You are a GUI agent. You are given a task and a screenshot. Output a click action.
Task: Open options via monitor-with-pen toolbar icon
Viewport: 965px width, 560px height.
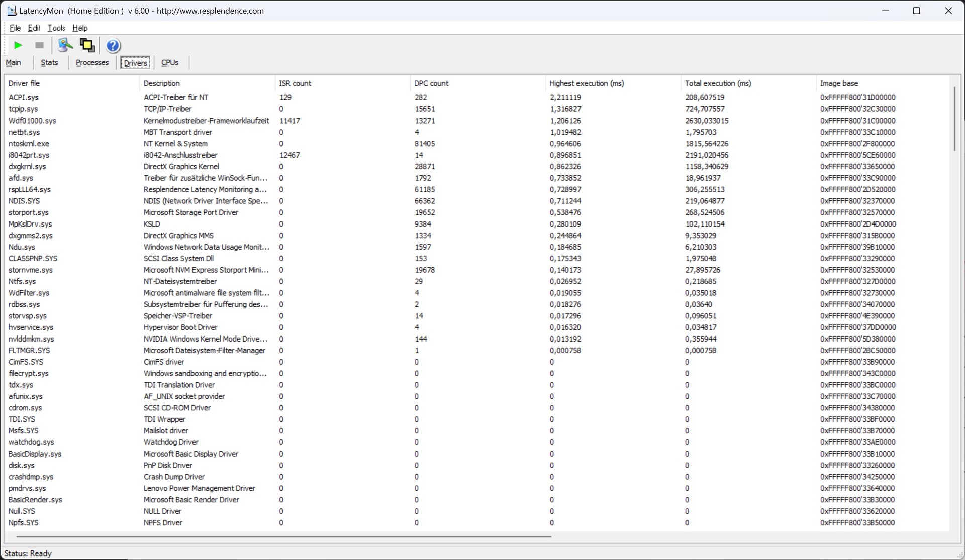[x=65, y=45]
